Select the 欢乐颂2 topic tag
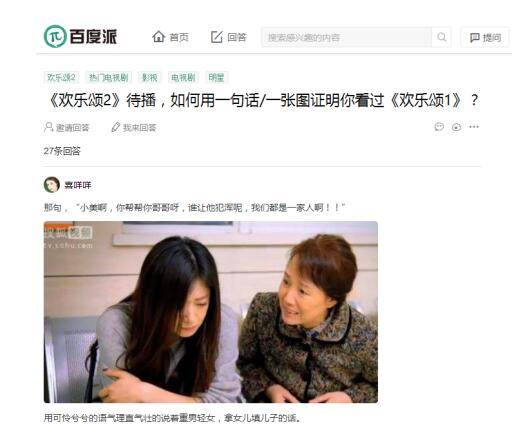Screen dimensions: 526x442 [x=61, y=77]
